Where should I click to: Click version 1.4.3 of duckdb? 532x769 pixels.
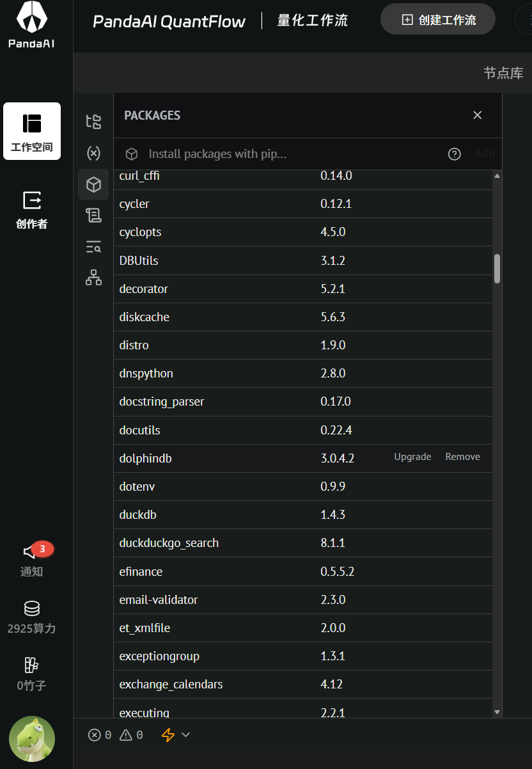332,514
